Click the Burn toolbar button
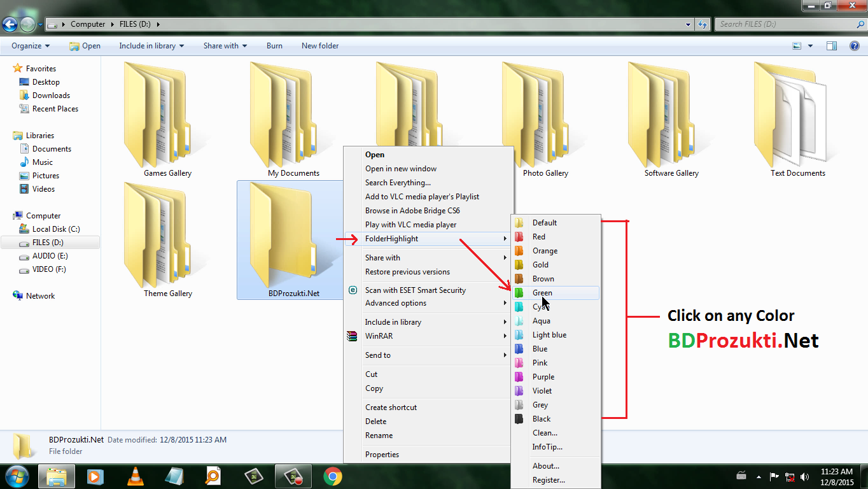This screenshot has width=868, height=489. 274,46
